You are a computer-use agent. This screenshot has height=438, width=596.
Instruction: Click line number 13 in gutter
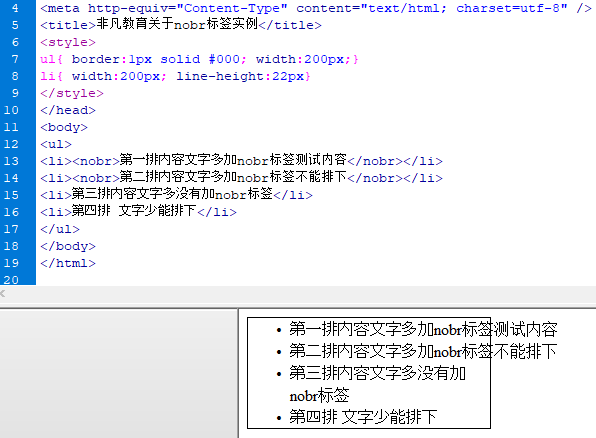[x=11, y=161]
